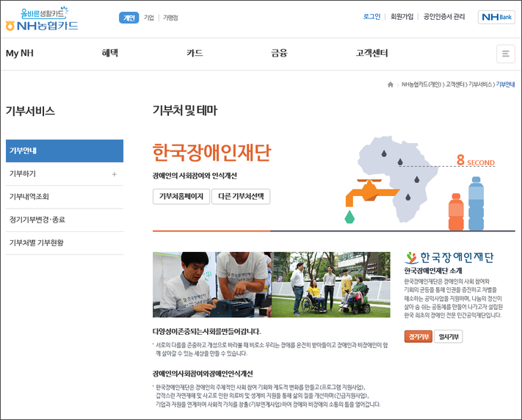Select 정기기부변경·종료 in sidebar

coord(65,220)
